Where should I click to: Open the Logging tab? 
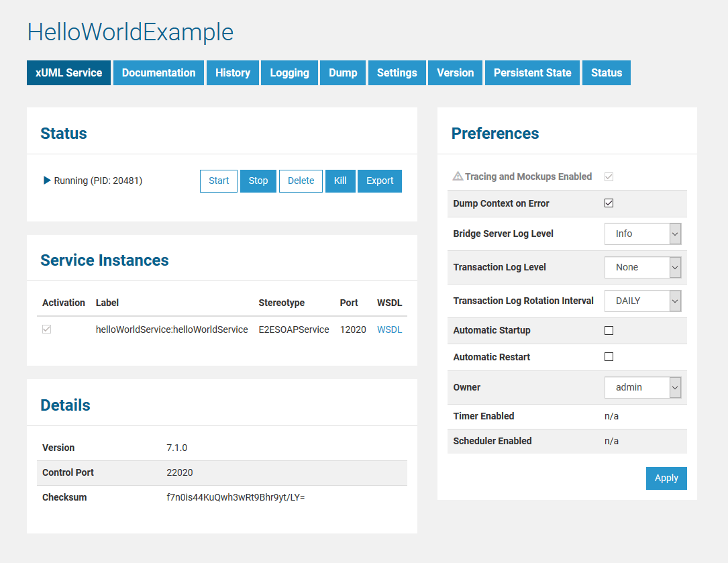tap(289, 73)
